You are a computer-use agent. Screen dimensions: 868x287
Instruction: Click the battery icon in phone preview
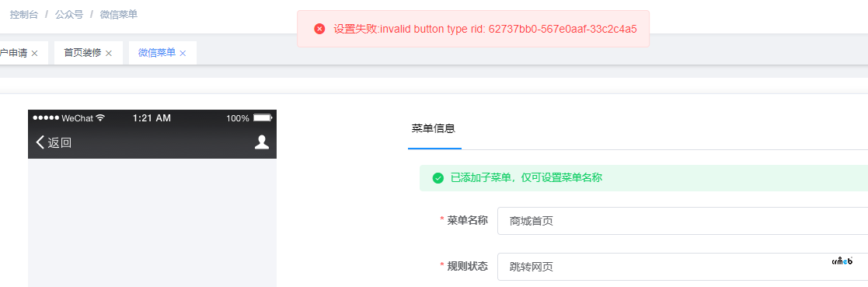(263, 118)
